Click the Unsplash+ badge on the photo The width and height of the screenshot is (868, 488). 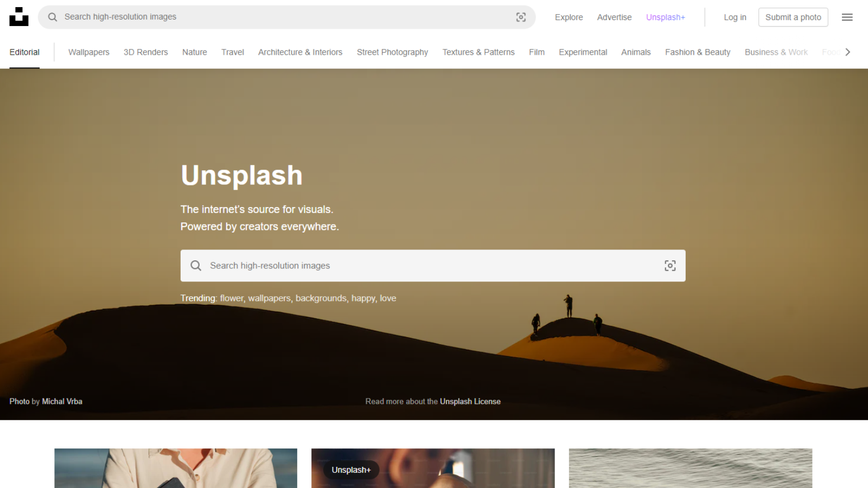click(x=351, y=470)
